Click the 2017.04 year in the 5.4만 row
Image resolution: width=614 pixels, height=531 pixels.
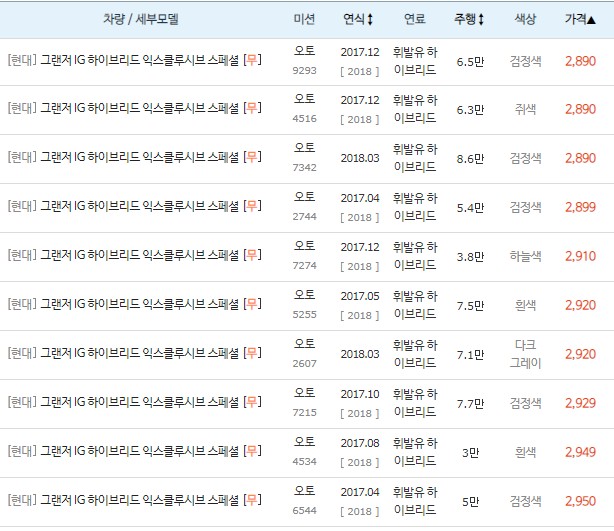pyautogui.click(x=360, y=198)
